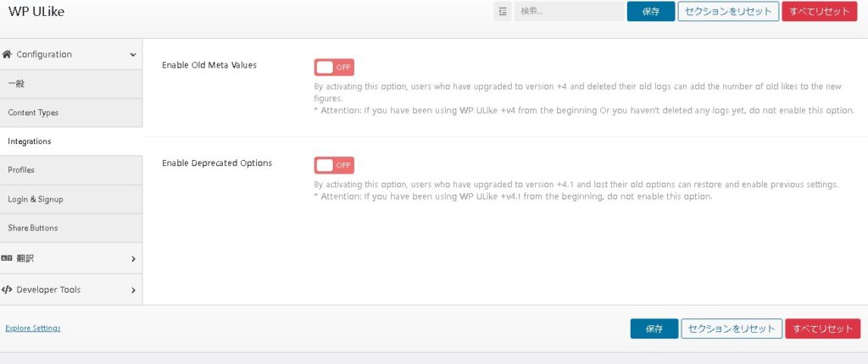Viewport: 868px width, 364px height.
Task: Turn on Enable Deprecated Options switch
Action: click(x=334, y=165)
